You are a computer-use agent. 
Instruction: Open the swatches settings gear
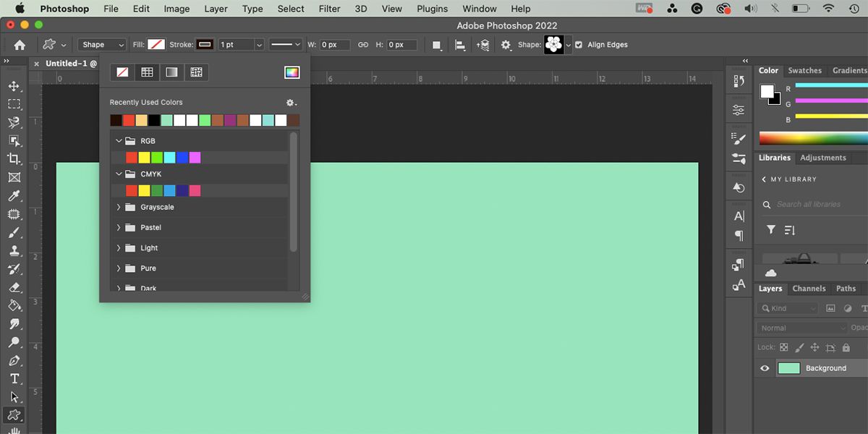point(289,102)
